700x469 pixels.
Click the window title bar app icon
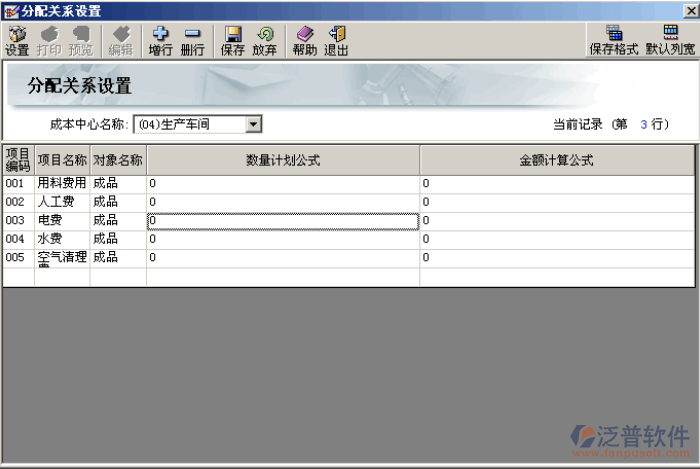pyautogui.click(x=11, y=11)
